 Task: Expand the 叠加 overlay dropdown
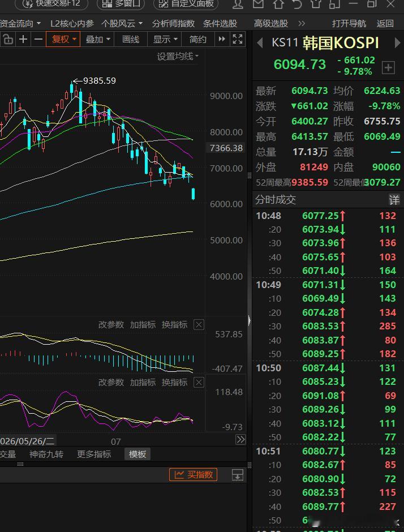tap(98, 40)
